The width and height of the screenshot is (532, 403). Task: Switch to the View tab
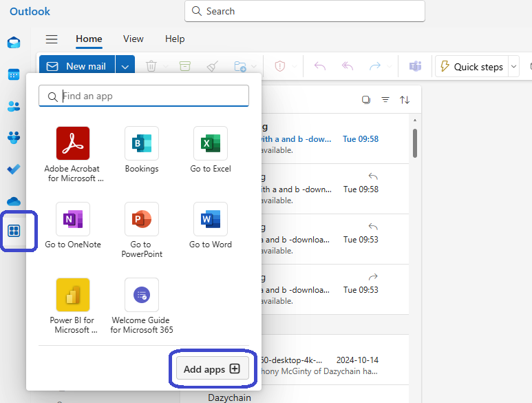point(134,39)
